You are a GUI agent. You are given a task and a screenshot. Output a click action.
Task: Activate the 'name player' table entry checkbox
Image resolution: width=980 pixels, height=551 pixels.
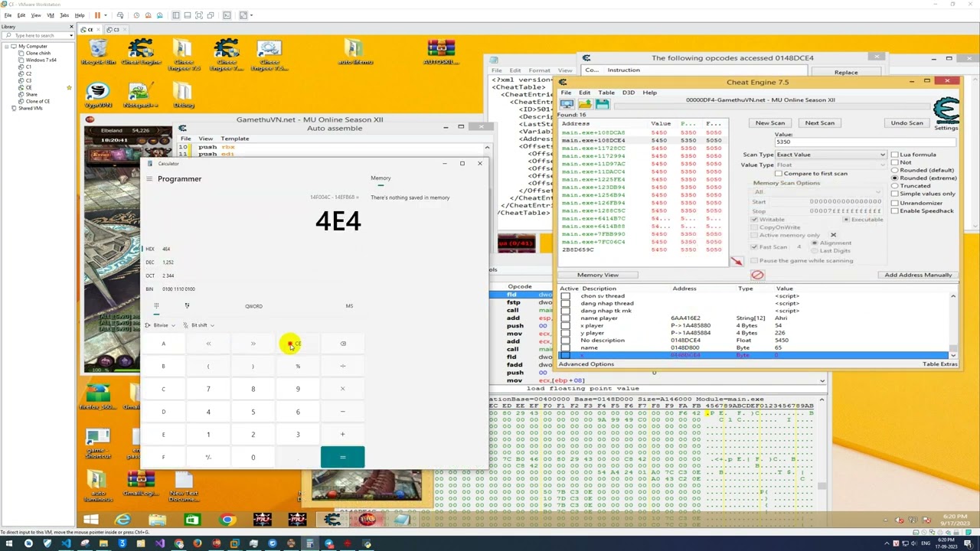click(566, 318)
